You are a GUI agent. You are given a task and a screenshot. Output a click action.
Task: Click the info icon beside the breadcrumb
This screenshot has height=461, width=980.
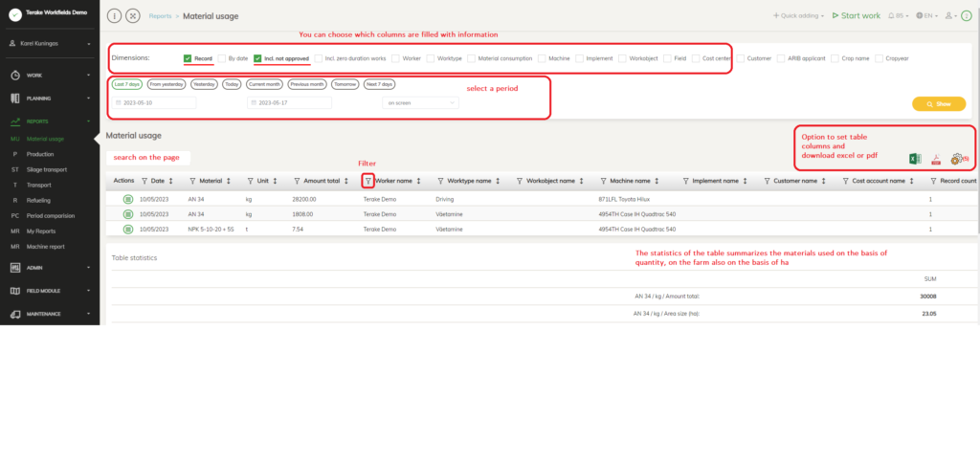click(115, 16)
